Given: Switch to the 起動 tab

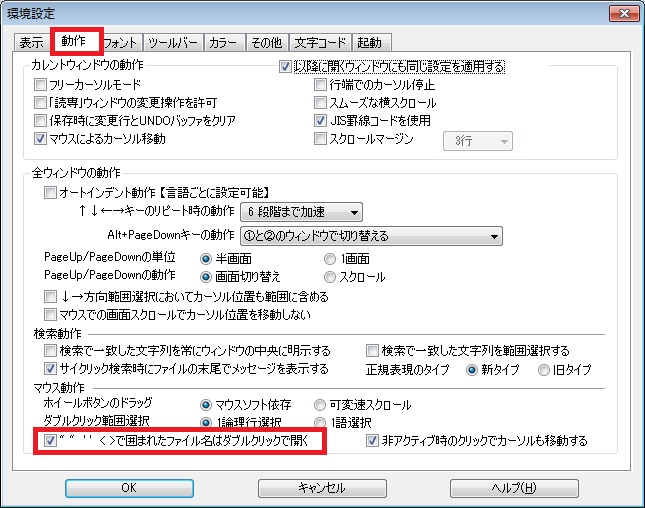Looking at the screenshot, I should tap(370, 43).
